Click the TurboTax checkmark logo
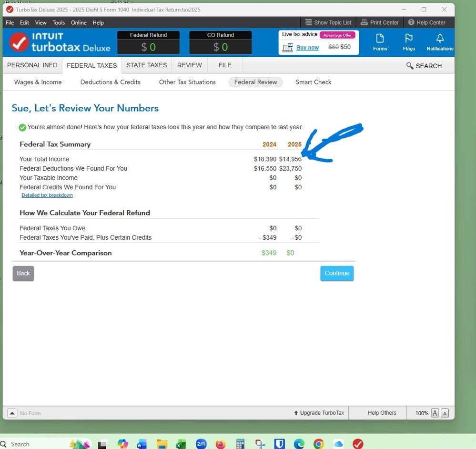476x449 pixels. (x=19, y=42)
